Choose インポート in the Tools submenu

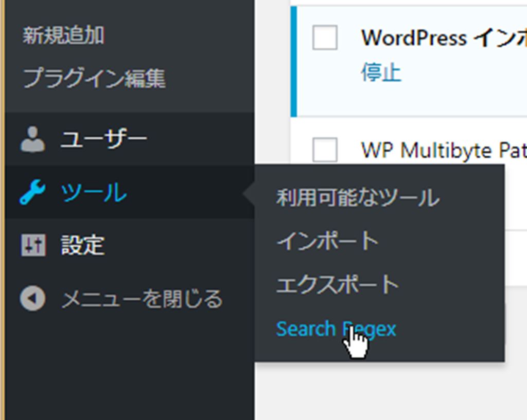[327, 241]
